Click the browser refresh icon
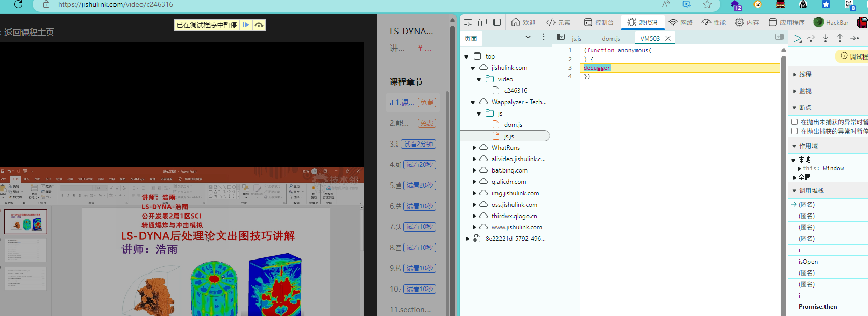Screen dimensions: 868x316 (x=18, y=4)
